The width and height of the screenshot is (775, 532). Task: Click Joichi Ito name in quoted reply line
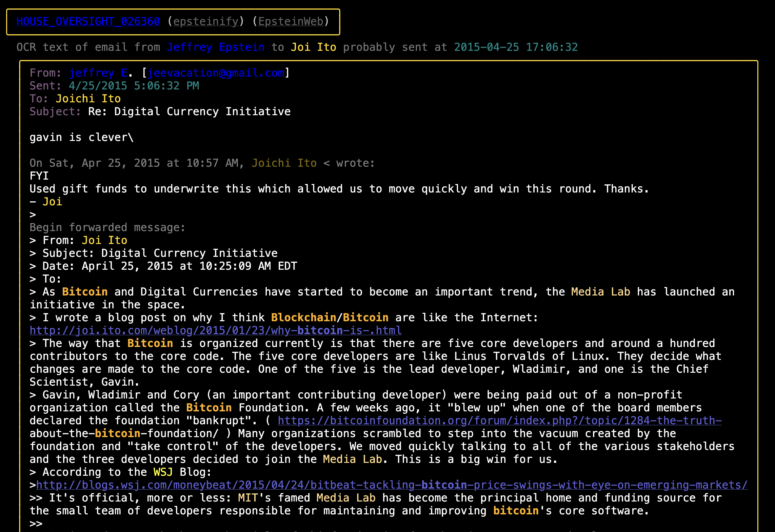click(284, 163)
